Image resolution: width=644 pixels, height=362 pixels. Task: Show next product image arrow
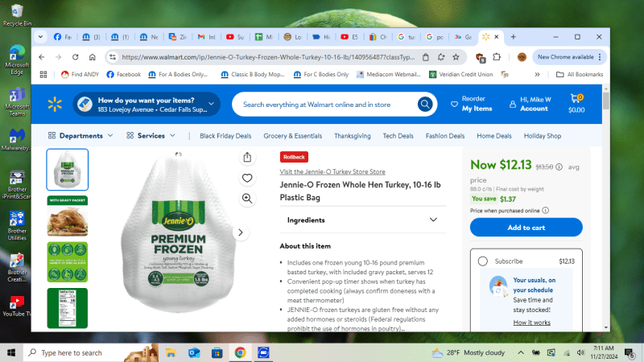tap(241, 232)
